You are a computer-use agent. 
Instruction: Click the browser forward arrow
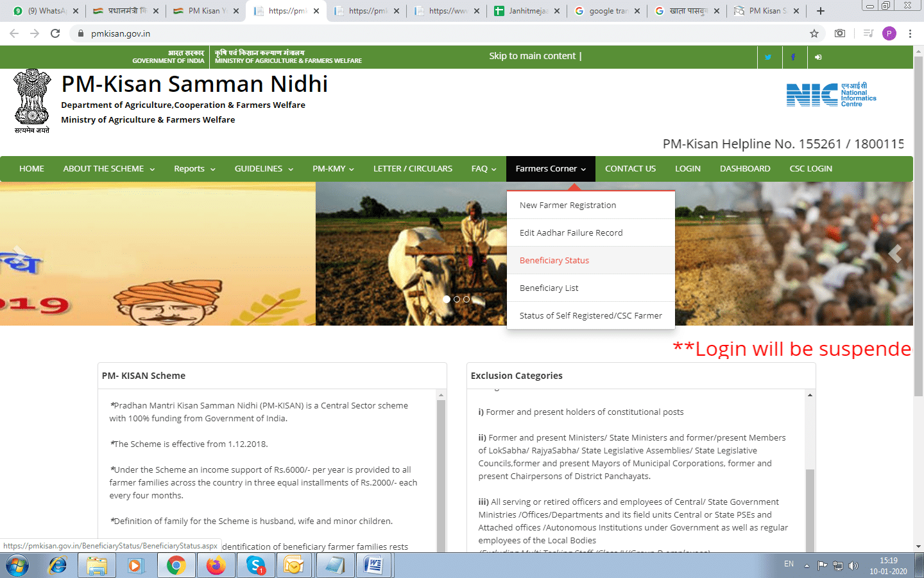[35, 33]
